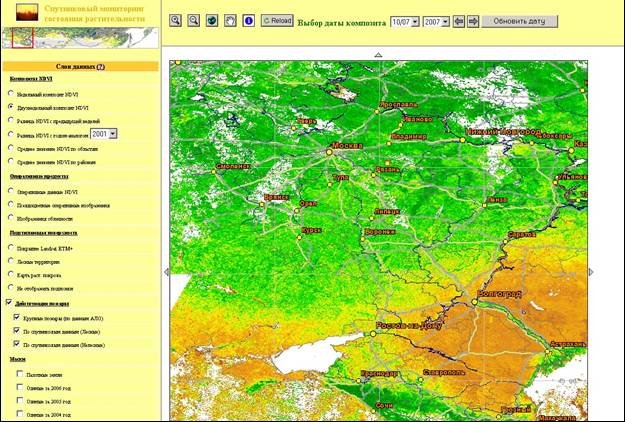Pan map east with right-edge arrow

pos(590,271)
